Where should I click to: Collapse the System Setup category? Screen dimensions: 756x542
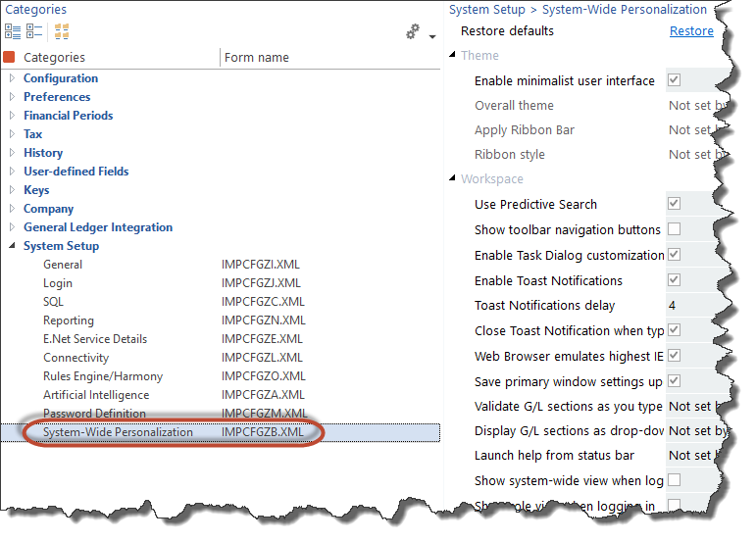click(x=12, y=246)
